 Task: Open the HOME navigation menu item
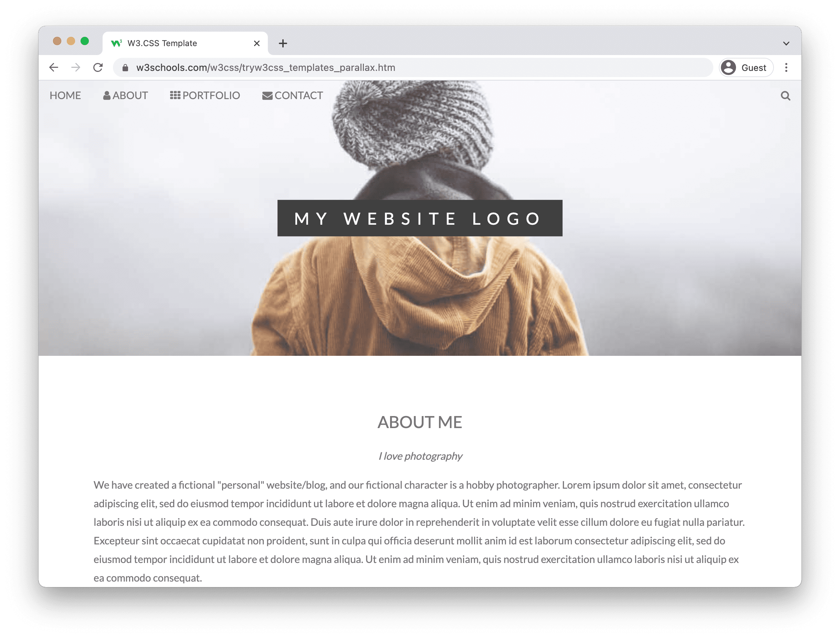[x=65, y=95]
